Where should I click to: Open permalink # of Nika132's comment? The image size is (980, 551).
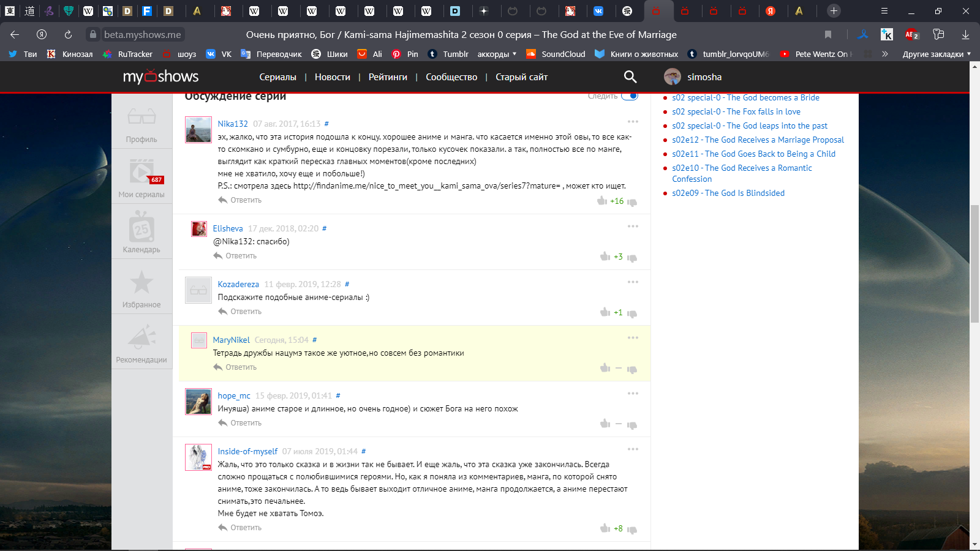coord(326,124)
